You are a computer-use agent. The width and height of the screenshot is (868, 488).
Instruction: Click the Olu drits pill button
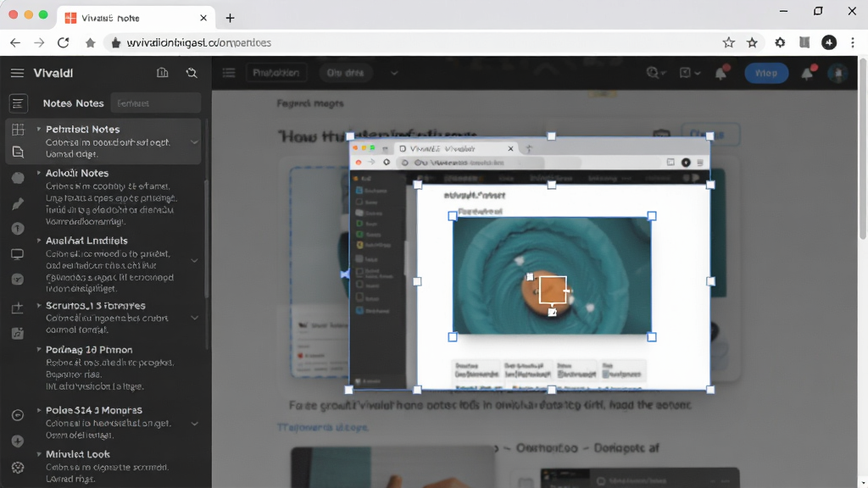(x=346, y=73)
